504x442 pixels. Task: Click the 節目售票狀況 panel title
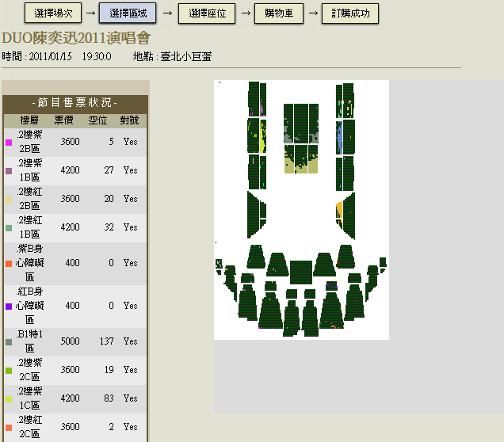point(75,103)
